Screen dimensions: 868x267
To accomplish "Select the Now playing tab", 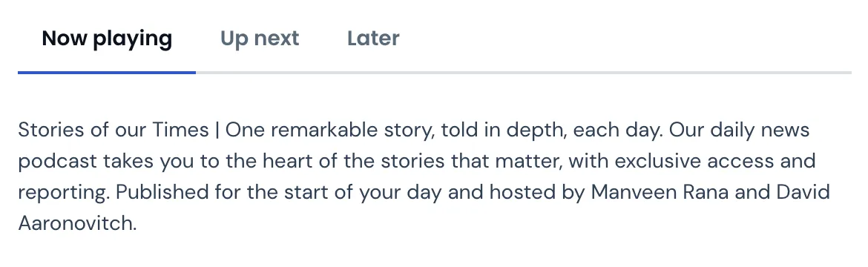I will tap(107, 39).
